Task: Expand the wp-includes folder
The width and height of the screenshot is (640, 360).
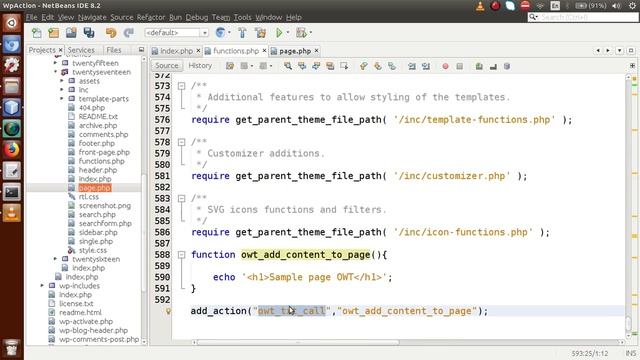Action: 42,286
